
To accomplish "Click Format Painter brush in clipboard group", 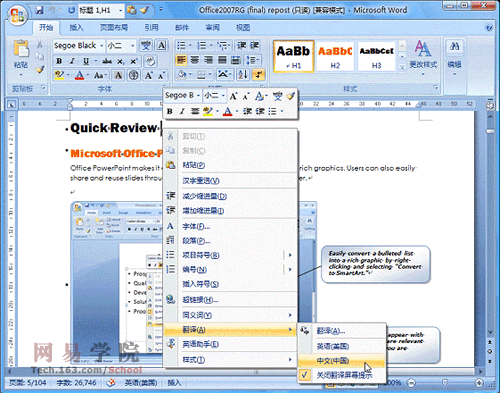I will point(40,69).
